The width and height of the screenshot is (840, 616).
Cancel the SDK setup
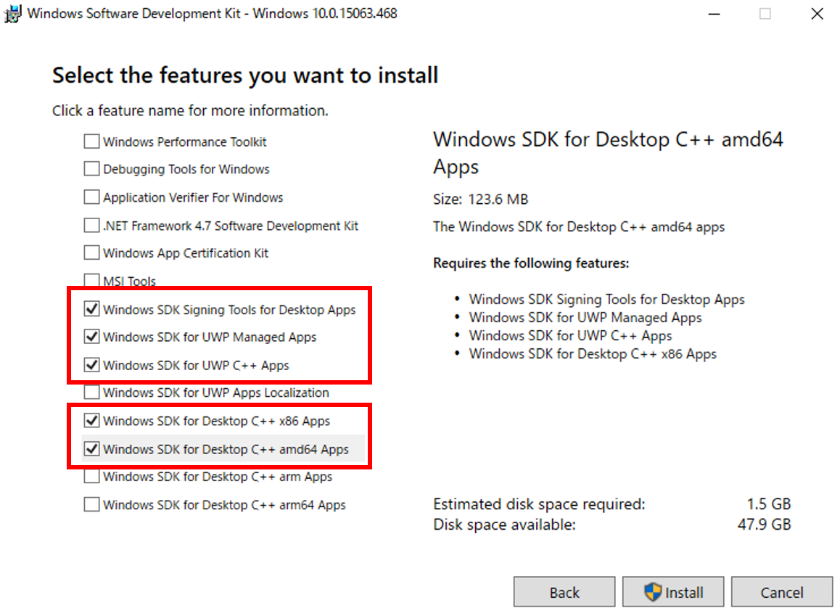(782, 592)
